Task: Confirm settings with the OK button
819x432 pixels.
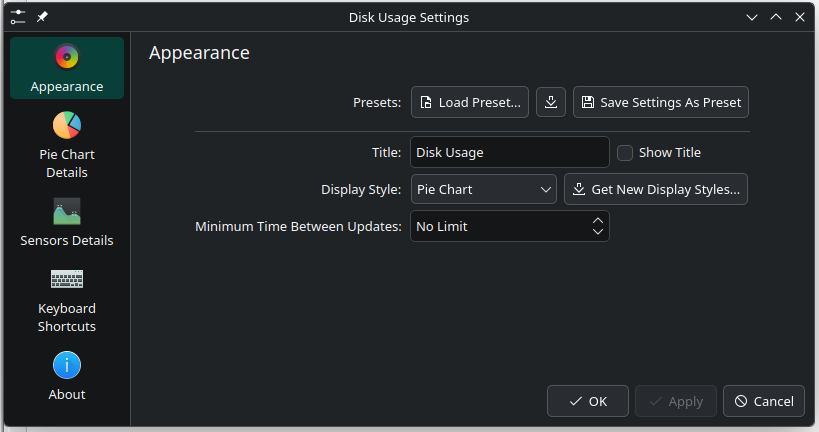Action: [587, 401]
